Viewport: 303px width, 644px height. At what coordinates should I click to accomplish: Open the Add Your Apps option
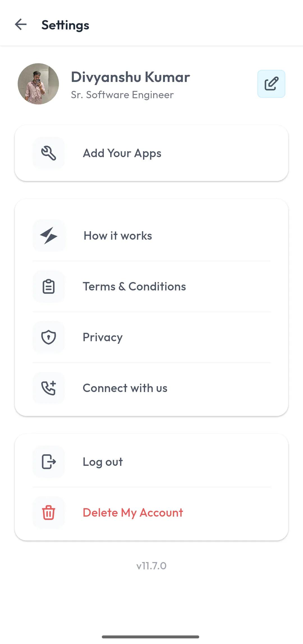click(122, 153)
